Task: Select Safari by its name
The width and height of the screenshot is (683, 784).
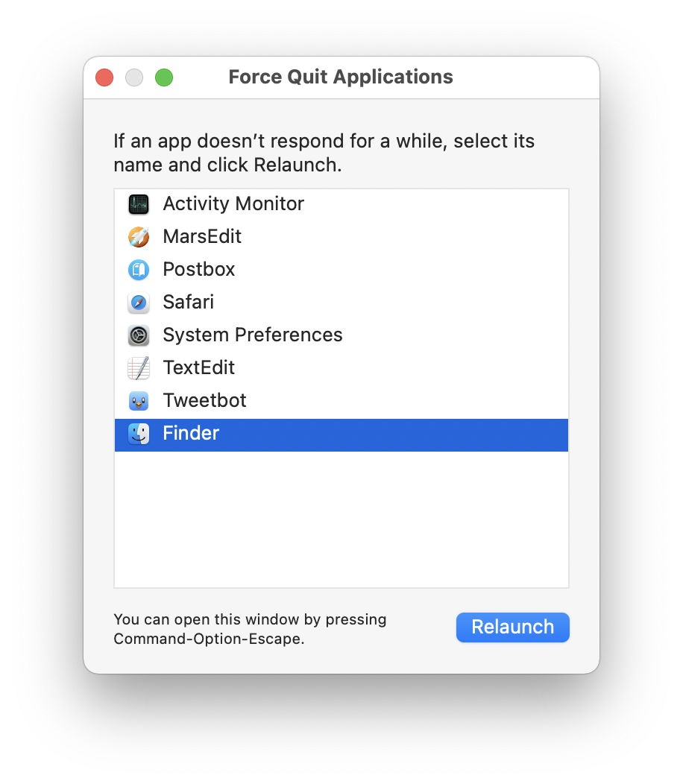Action: [189, 303]
